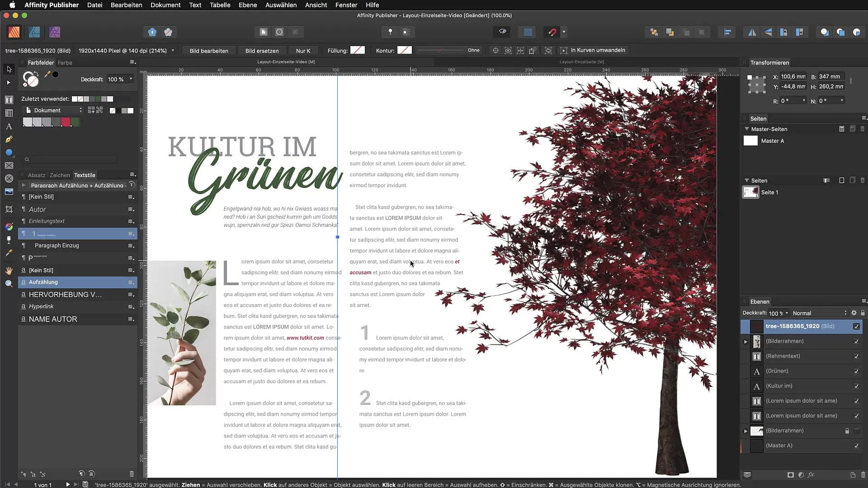Toggle visibility of Kultur im layer
The height and width of the screenshot is (488, 868).
pos(856,386)
